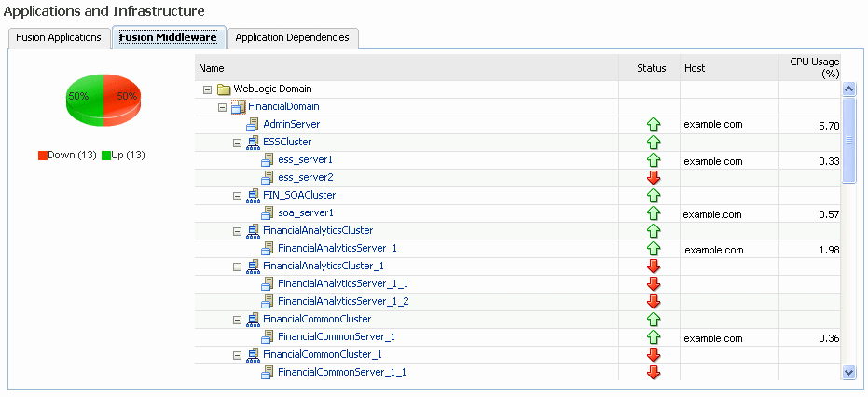Click the ess_server2 down status arrow
This screenshot has height=397, width=868.
point(654,178)
